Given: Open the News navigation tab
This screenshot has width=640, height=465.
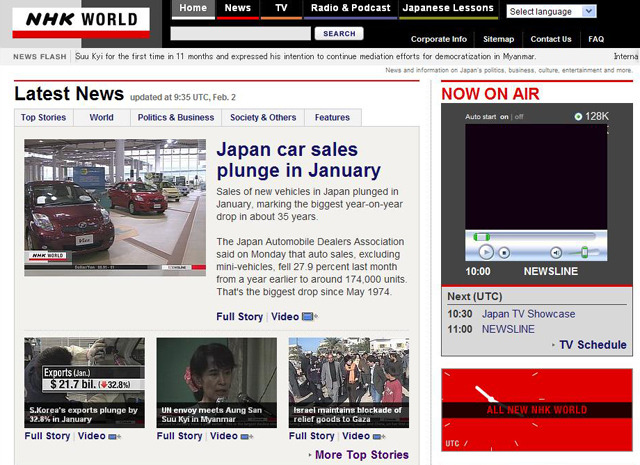Looking at the screenshot, I should (x=238, y=9).
